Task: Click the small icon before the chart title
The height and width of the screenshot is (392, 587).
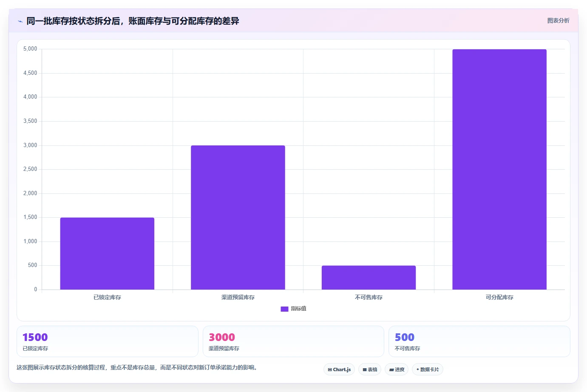Action: click(x=20, y=21)
